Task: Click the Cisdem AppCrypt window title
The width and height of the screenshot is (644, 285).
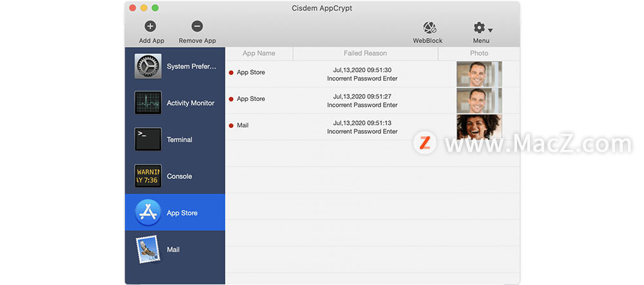Action: pyautogui.click(x=322, y=8)
